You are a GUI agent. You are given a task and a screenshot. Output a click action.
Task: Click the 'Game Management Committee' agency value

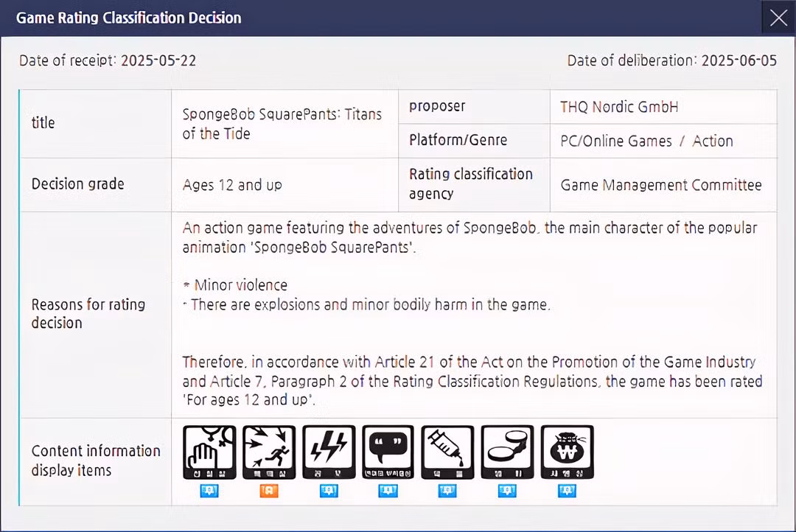click(661, 185)
